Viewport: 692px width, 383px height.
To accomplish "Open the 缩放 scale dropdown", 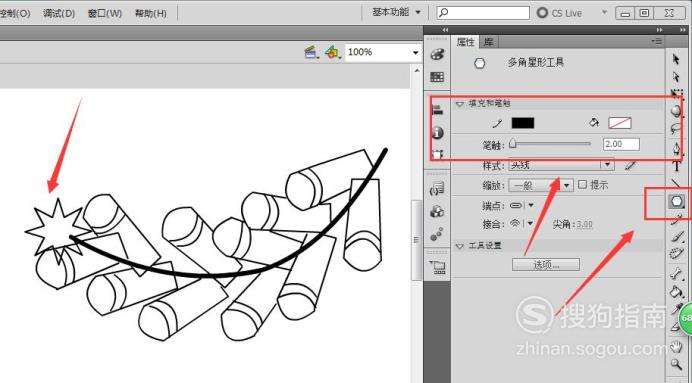I will click(541, 185).
